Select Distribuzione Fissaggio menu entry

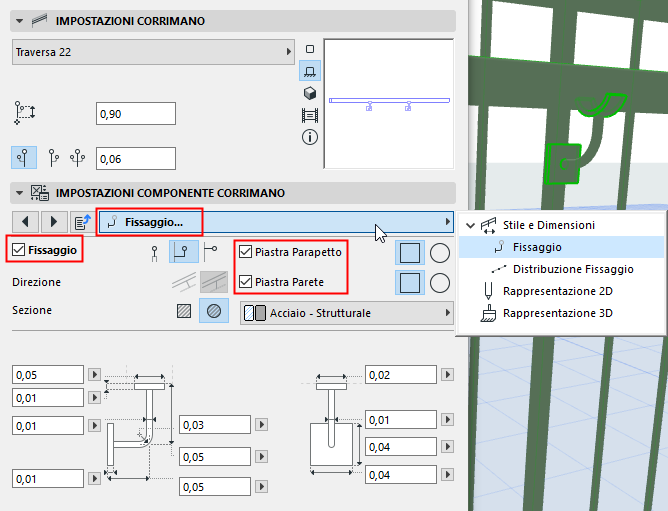tap(573, 269)
